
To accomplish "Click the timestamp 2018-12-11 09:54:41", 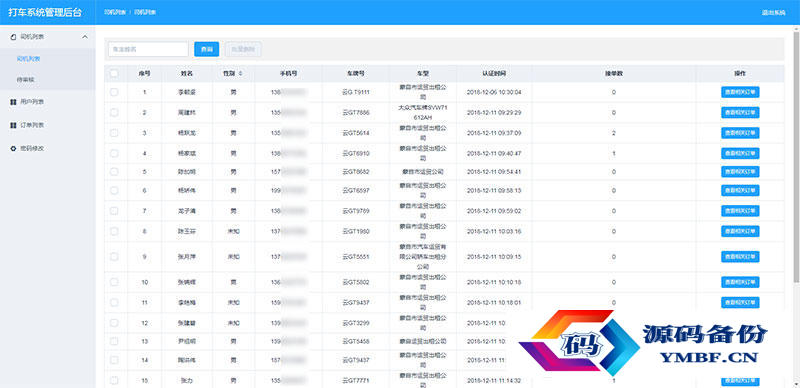I will click(x=494, y=172).
